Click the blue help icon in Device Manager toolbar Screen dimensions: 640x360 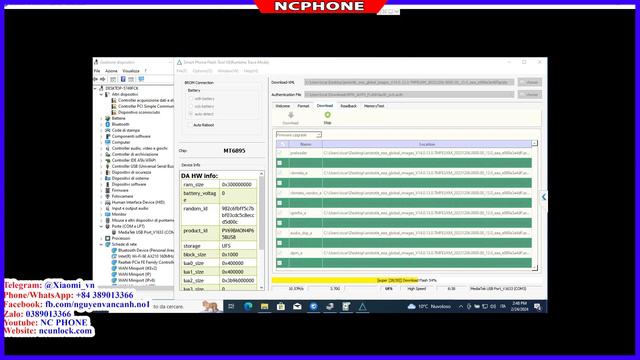(x=123, y=79)
